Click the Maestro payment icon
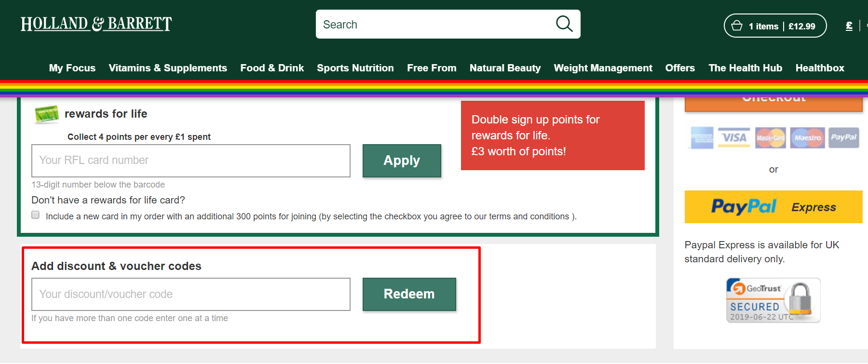 (807, 137)
